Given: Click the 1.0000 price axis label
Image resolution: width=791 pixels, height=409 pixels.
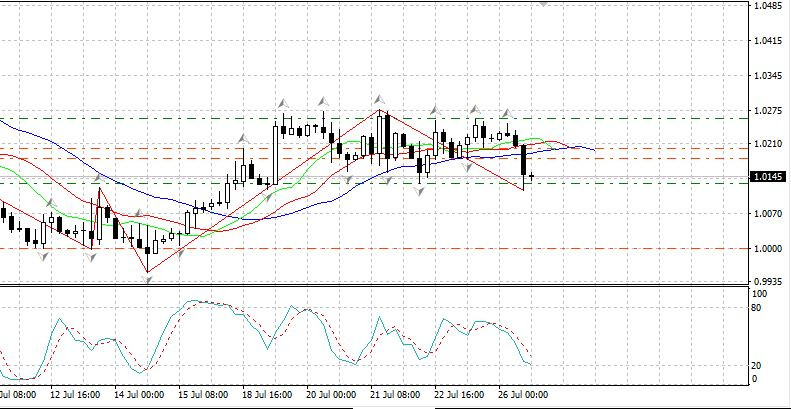Looking at the screenshot, I should point(768,249).
